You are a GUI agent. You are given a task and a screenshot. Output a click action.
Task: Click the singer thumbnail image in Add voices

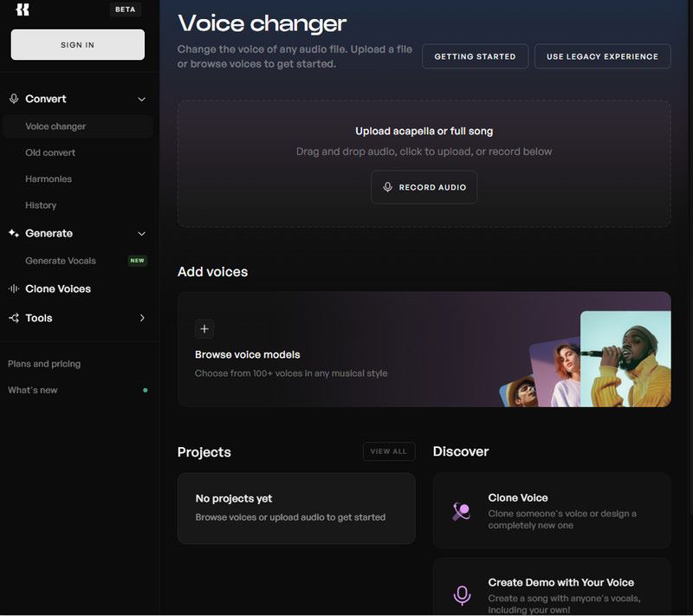625,359
